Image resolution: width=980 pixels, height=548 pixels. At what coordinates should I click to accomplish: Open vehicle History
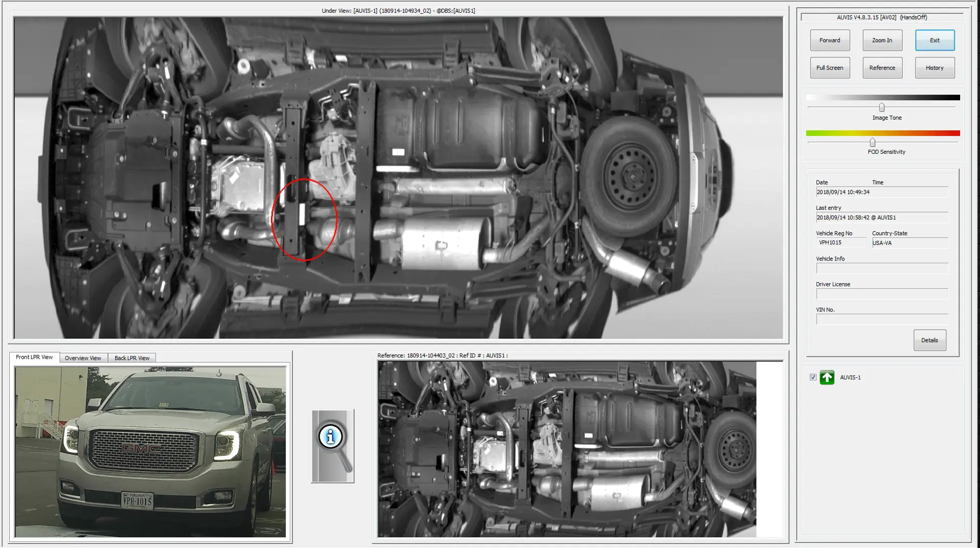click(x=934, y=68)
